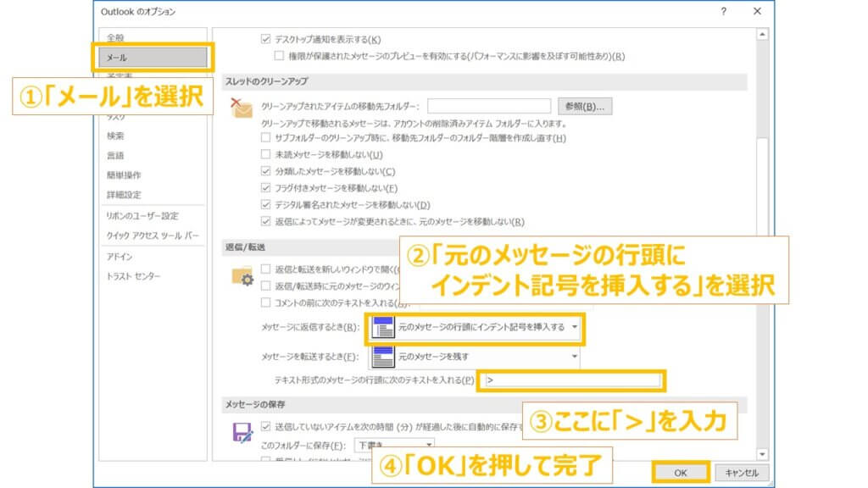The width and height of the screenshot is (868, 488).
Task: Open the 言語 options category
Action: [x=115, y=156]
